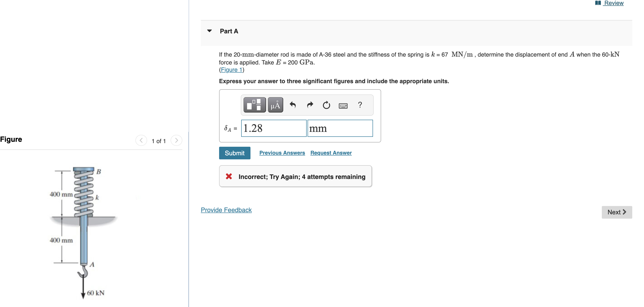Open the Previous Answers link

[282, 153]
